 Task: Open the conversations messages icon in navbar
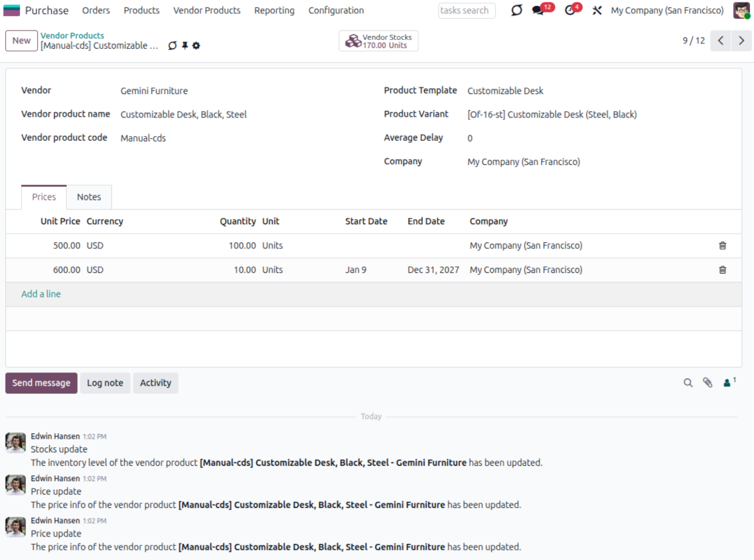[538, 11]
